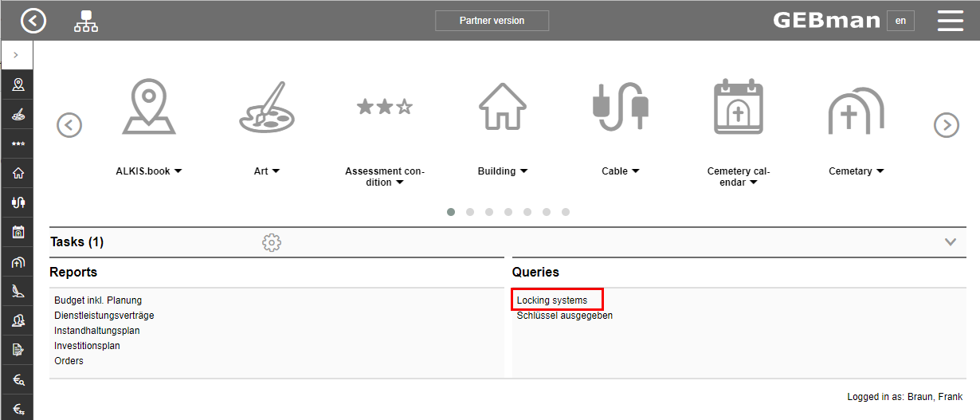Select house icon in left sidebar

18,174
